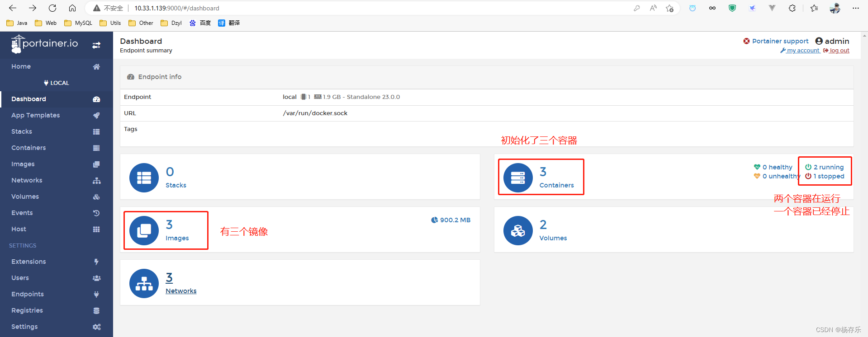The height and width of the screenshot is (337, 868).
Task: Click the Home house icon in the sidebar
Action: coord(96,67)
